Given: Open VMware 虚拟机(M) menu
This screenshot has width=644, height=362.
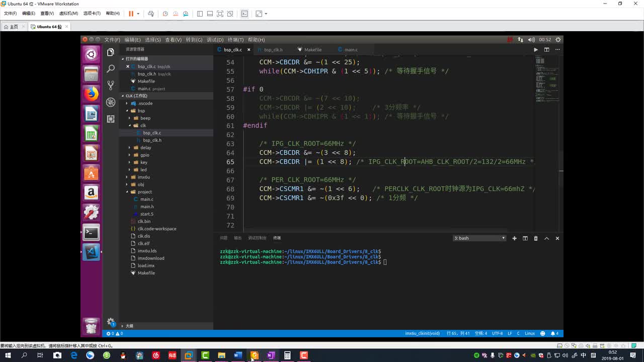Looking at the screenshot, I should [68, 14].
